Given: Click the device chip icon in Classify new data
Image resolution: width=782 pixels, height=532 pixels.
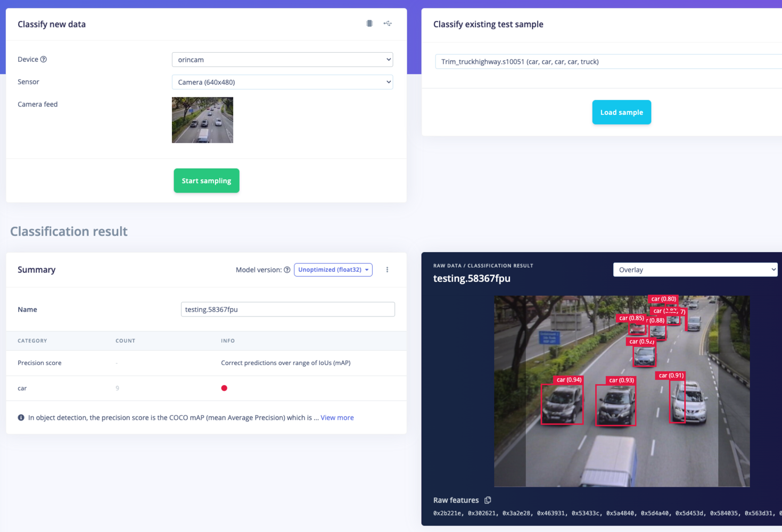Looking at the screenshot, I should click(369, 23).
